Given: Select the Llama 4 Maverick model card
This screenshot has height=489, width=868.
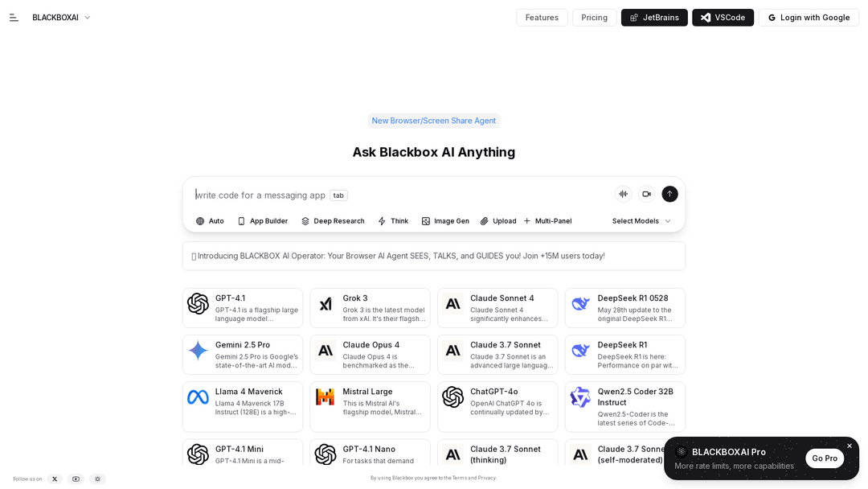Looking at the screenshot, I should click(x=243, y=406).
